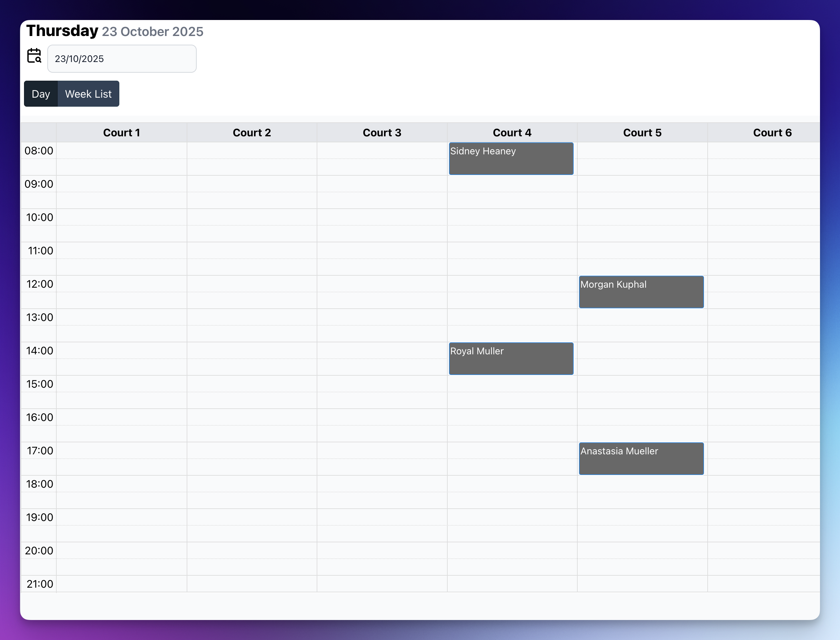Click the Court 1 column header
Screen dimensions: 840x640
coord(122,132)
